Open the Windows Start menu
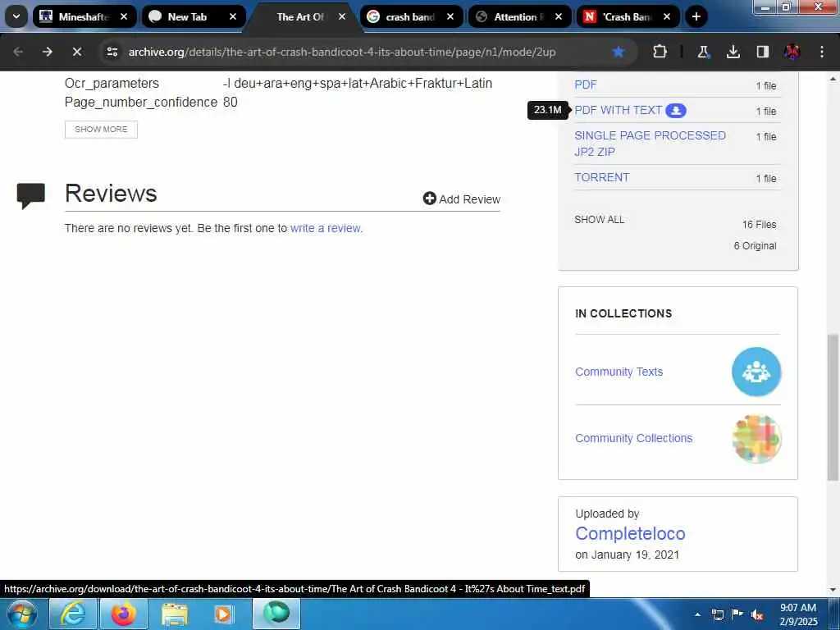 (21, 614)
